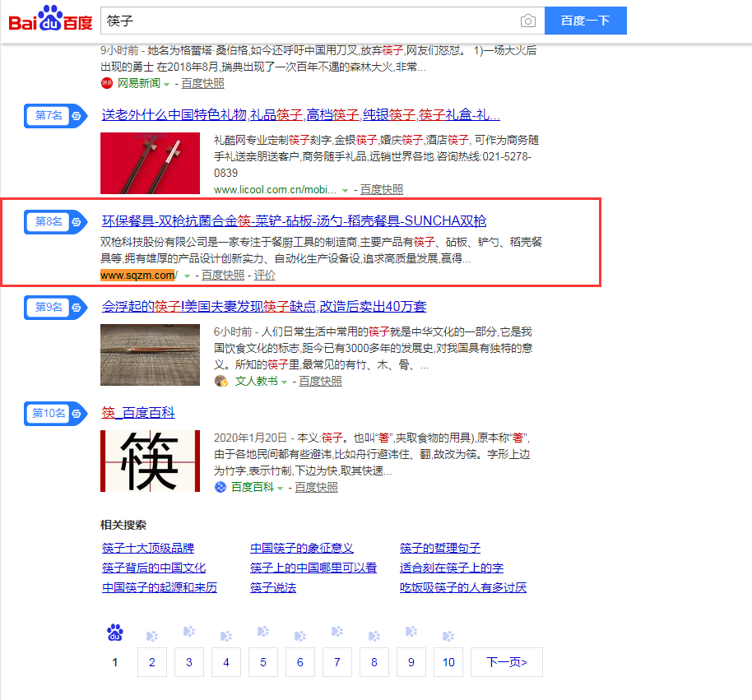Click the paw icon above page 1
752x700 pixels.
coord(115,633)
